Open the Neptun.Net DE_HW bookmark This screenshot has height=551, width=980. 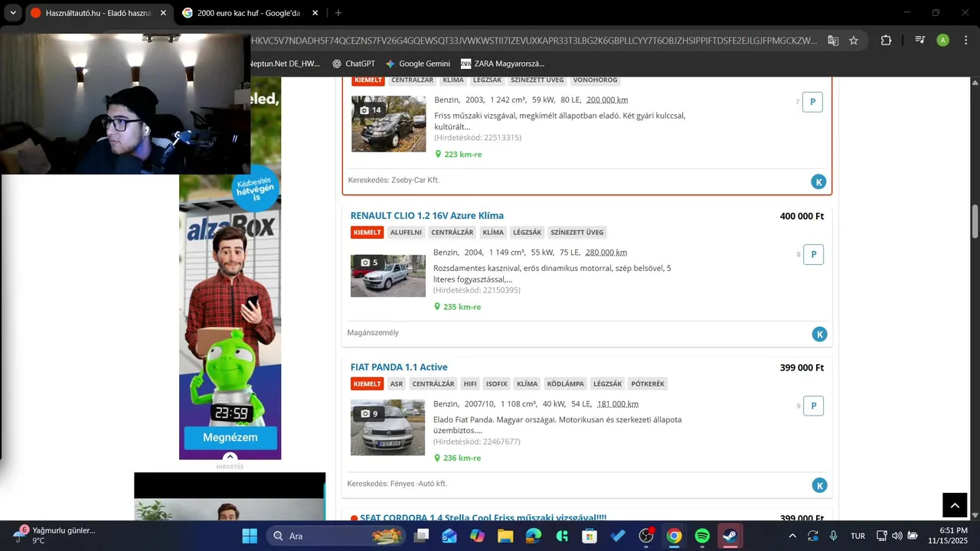pyautogui.click(x=285, y=64)
